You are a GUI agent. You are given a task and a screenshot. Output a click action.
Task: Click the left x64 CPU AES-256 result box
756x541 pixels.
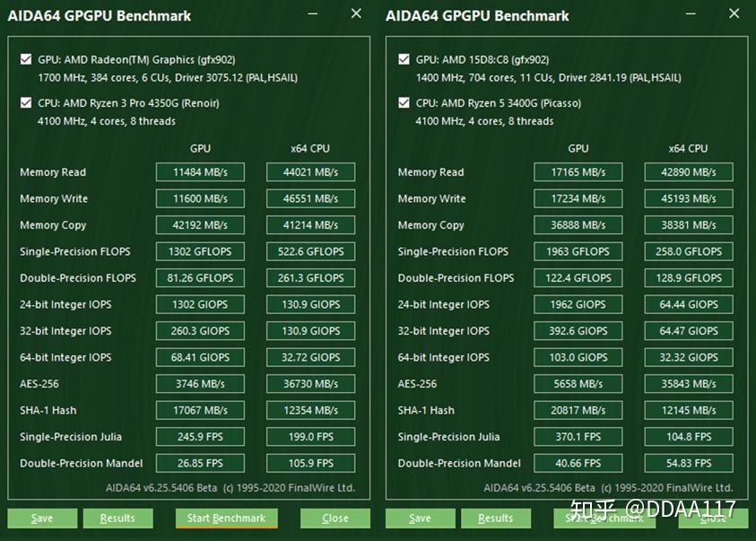(310, 383)
